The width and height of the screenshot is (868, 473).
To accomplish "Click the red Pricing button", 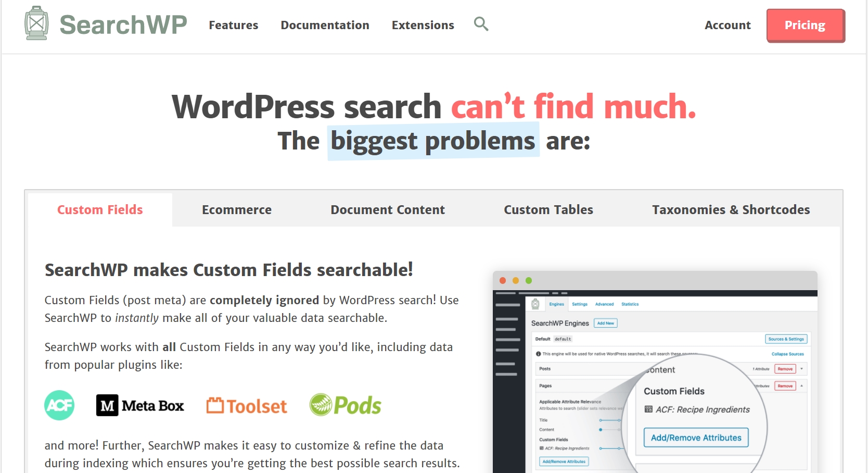I will pos(806,26).
